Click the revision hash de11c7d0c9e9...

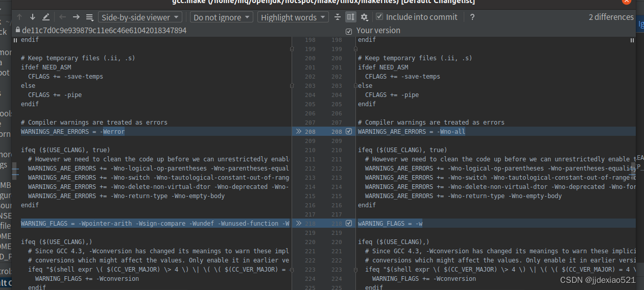pos(104,31)
